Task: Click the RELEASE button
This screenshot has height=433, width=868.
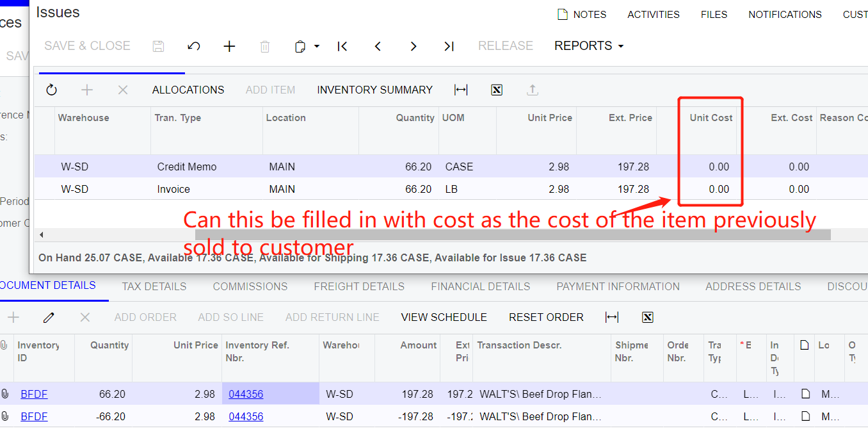Action: pyautogui.click(x=506, y=46)
